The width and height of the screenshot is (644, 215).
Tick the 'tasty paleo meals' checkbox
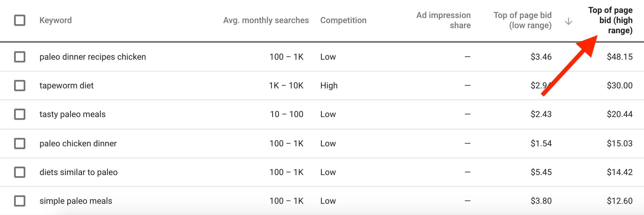(x=20, y=114)
